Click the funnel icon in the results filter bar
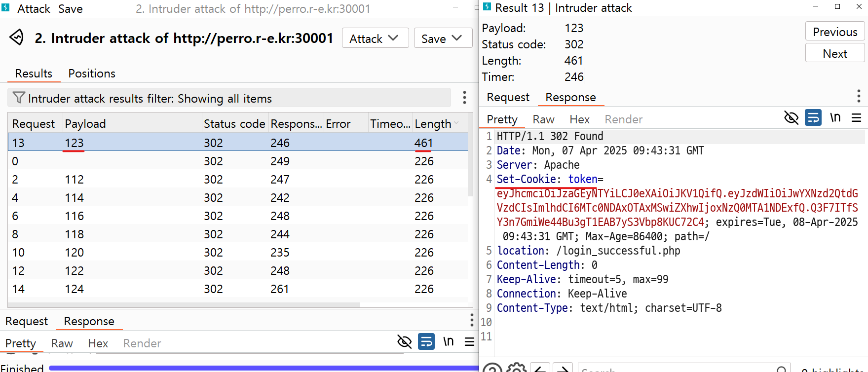Screen dimensions: 868x372 click(x=18, y=98)
